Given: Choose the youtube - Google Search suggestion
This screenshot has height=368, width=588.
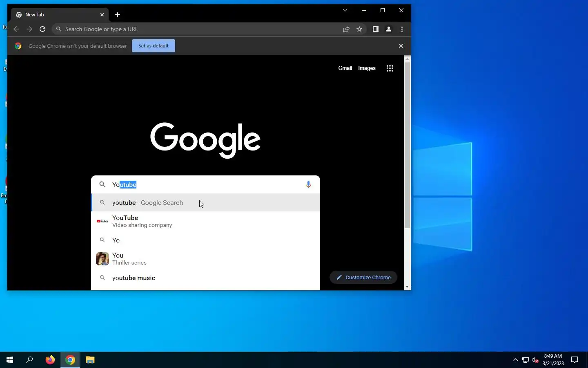Looking at the screenshot, I should (205, 203).
